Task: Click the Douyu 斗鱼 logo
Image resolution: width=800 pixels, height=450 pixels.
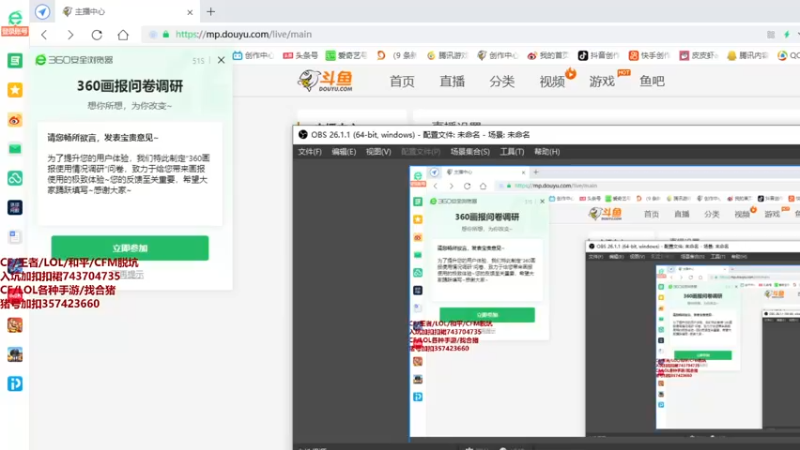Action: [x=326, y=81]
